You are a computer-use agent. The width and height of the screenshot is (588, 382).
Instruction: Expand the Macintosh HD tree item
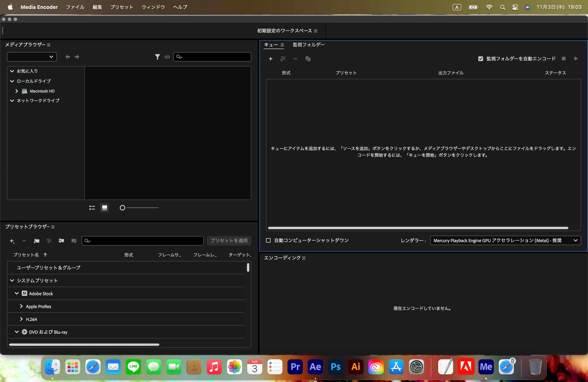click(x=17, y=91)
